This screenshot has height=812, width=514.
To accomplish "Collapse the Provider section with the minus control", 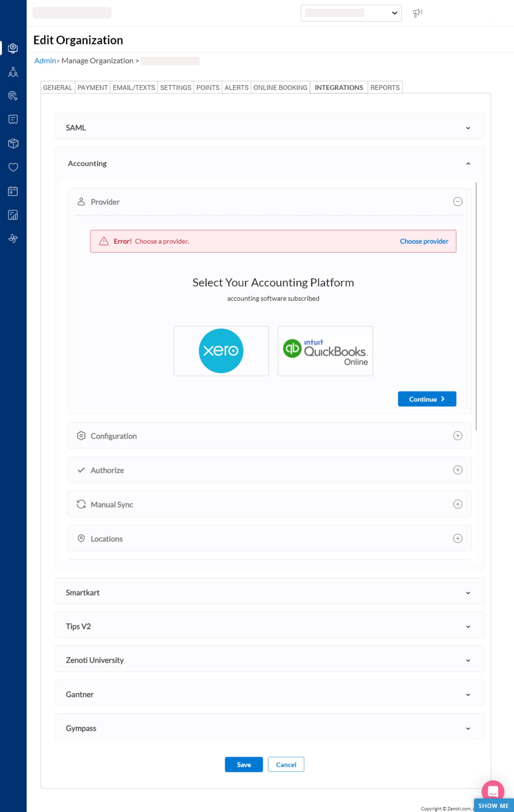I will coord(458,202).
